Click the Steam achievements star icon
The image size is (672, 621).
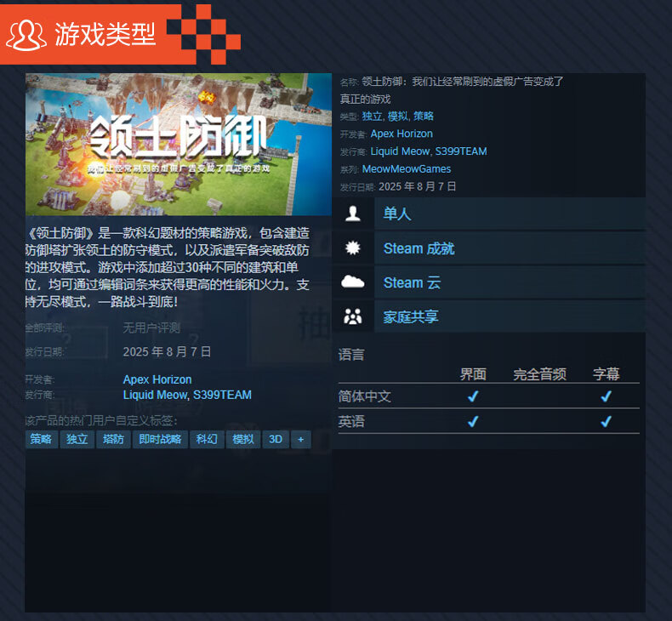(352, 248)
